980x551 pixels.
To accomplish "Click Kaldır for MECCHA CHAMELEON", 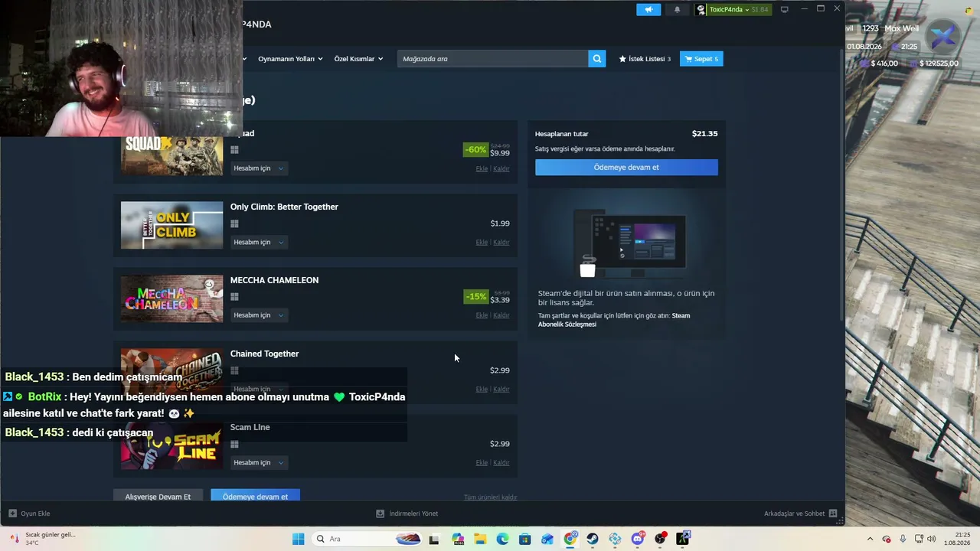I will click(501, 315).
